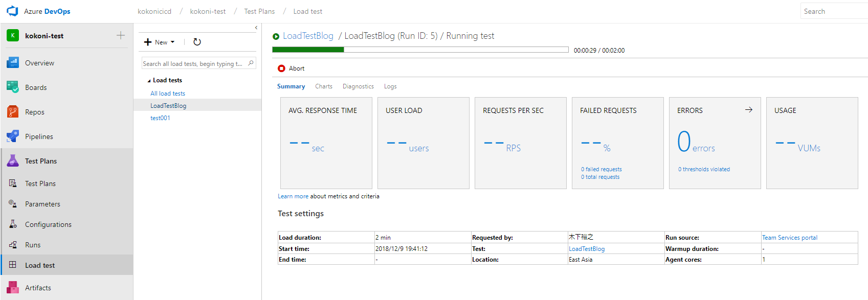The width and height of the screenshot is (868, 300).
Task: Click the Test Plans flask icon
Action: click(x=13, y=161)
